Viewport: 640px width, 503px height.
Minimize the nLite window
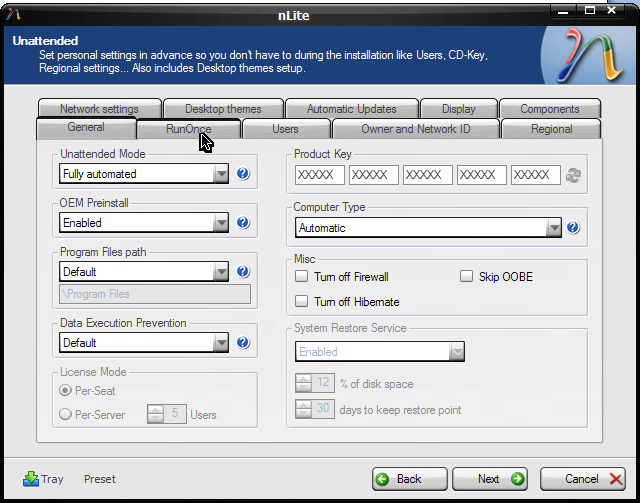(x=563, y=11)
